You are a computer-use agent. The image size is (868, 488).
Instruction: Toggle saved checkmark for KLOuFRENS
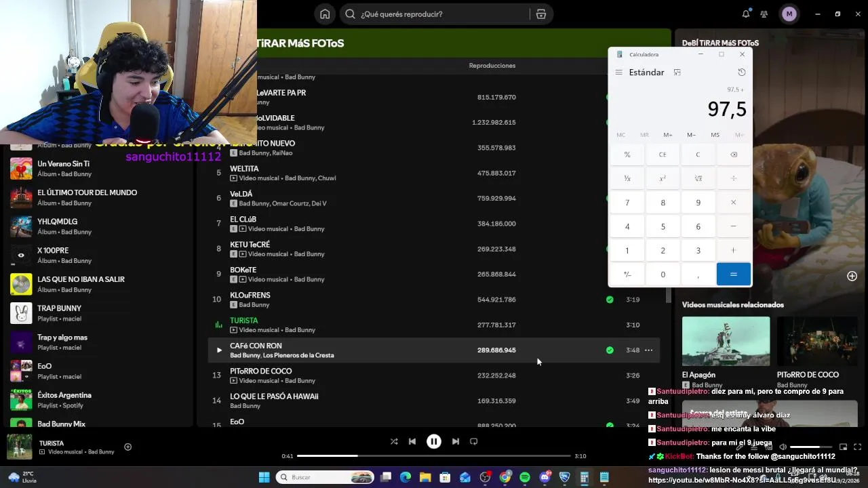pyautogui.click(x=610, y=300)
